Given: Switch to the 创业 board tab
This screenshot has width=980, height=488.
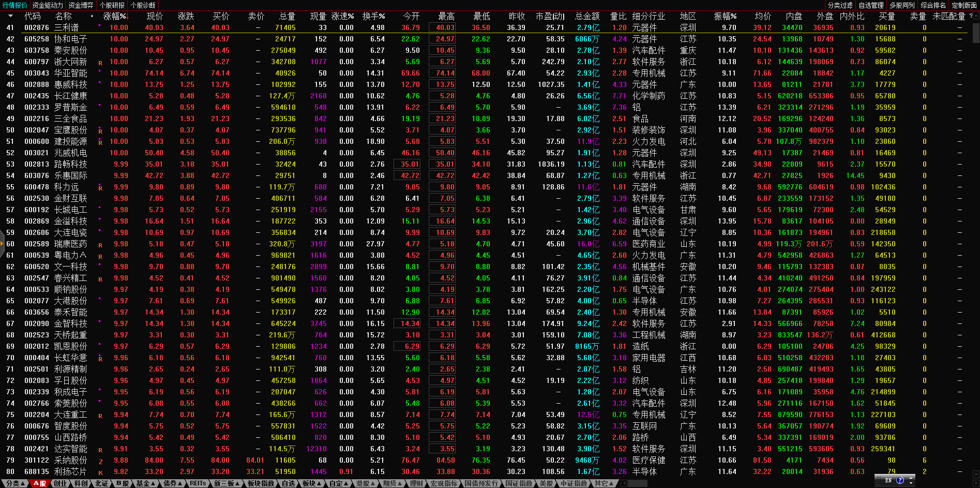Looking at the screenshot, I should pos(61,483).
